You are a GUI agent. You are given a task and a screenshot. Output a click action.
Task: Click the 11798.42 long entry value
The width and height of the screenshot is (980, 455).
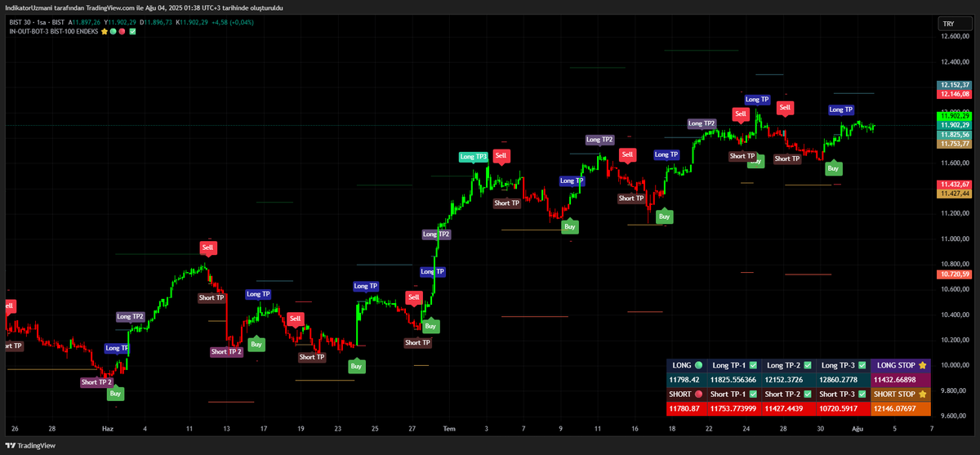pyautogui.click(x=685, y=380)
